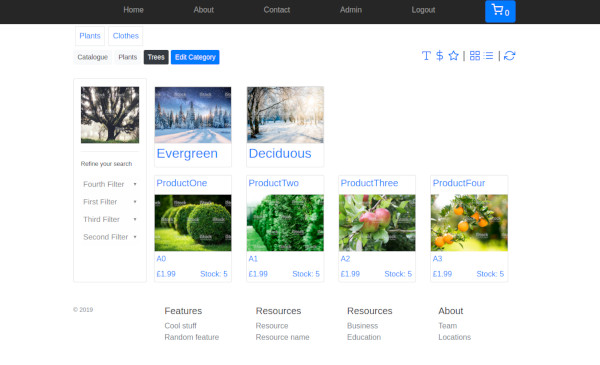Open the Deciduous subcategory title

(280, 154)
